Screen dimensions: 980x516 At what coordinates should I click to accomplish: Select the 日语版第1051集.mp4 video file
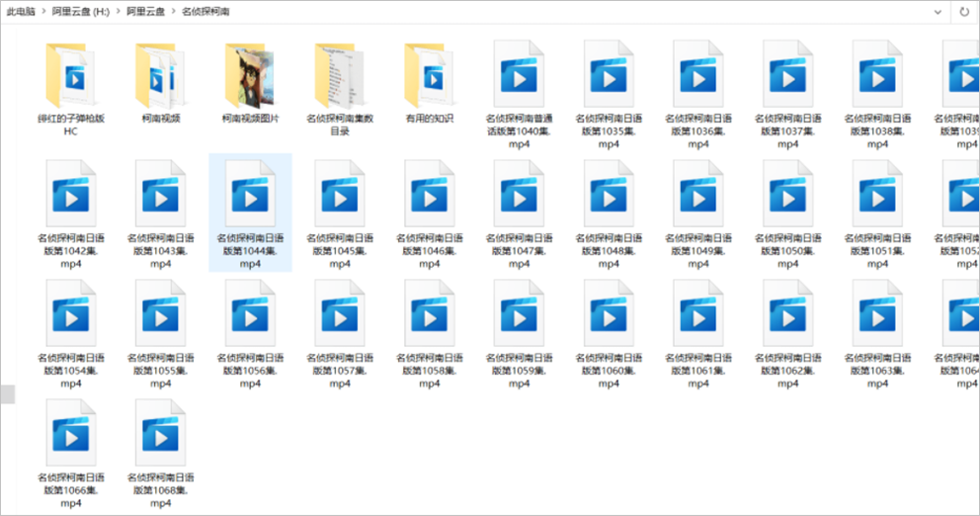[877, 215]
